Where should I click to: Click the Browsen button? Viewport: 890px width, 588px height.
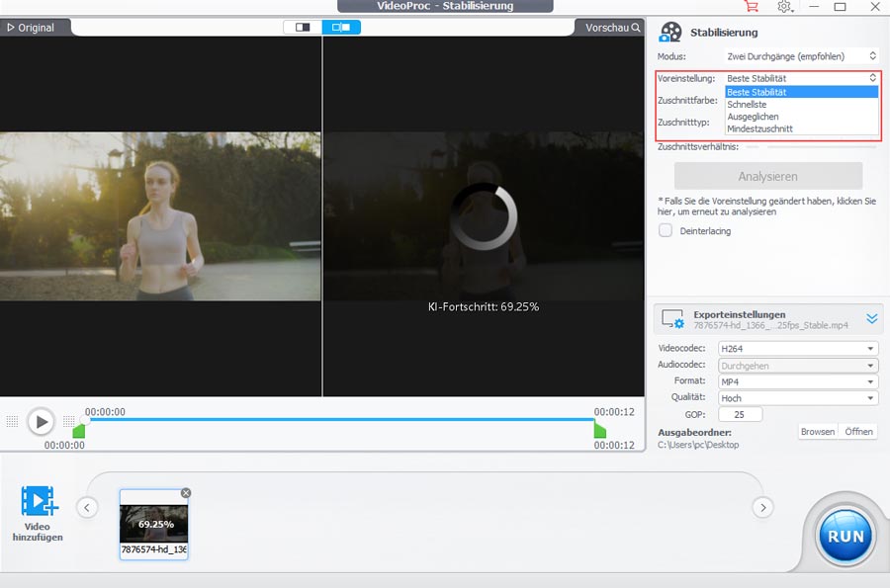click(x=818, y=432)
